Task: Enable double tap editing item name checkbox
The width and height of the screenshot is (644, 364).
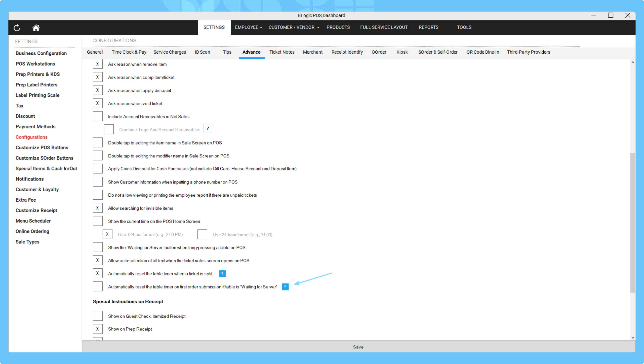Action: [98, 142]
